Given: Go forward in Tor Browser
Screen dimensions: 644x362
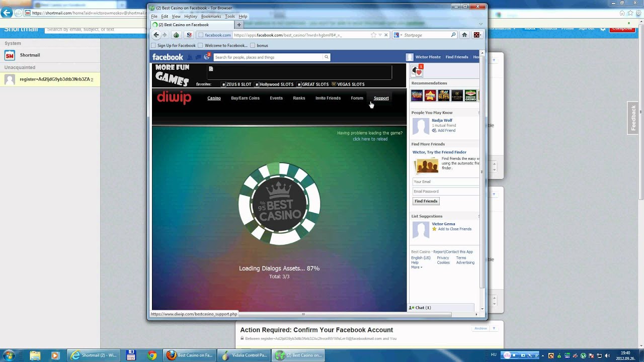Looking at the screenshot, I should click(165, 35).
